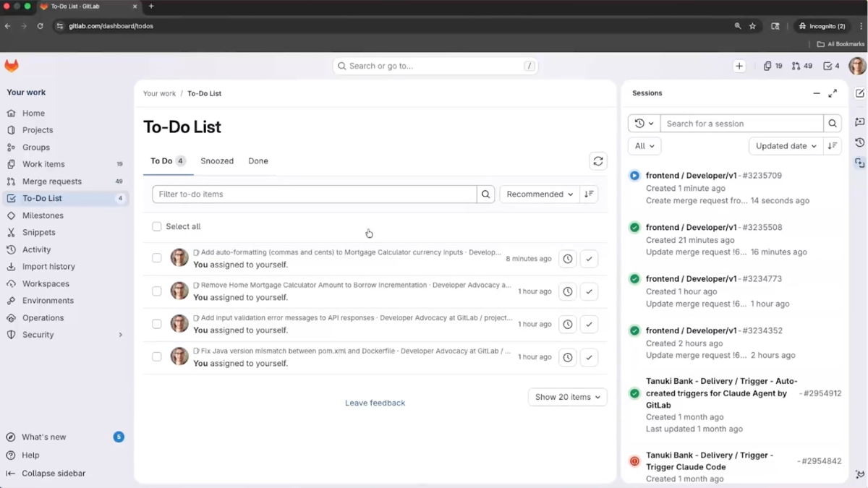The height and width of the screenshot is (488, 868).
Task: Open Import history in sidebar
Action: coord(65,267)
